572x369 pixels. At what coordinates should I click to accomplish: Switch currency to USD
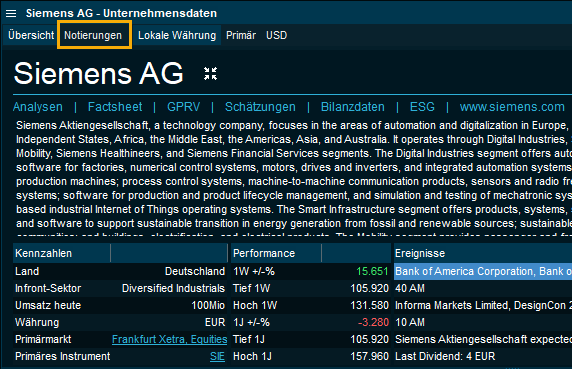(x=277, y=35)
